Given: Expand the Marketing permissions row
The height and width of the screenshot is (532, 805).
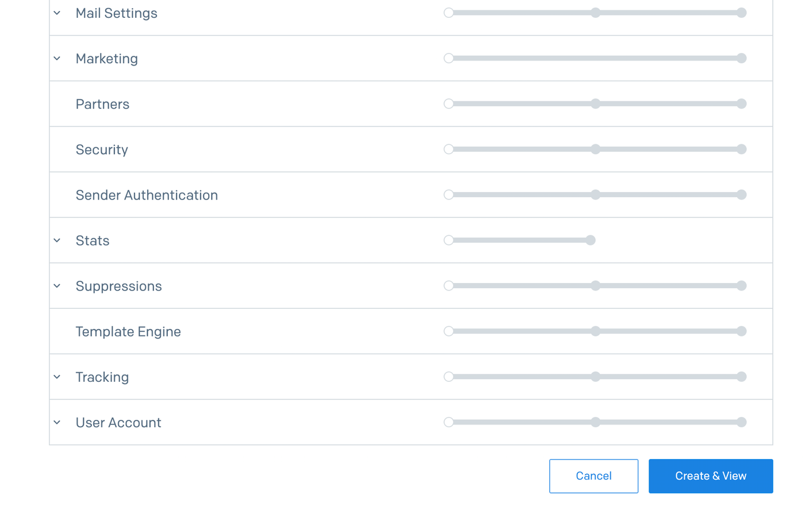Looking at the screenshot, I should (57, 58).
